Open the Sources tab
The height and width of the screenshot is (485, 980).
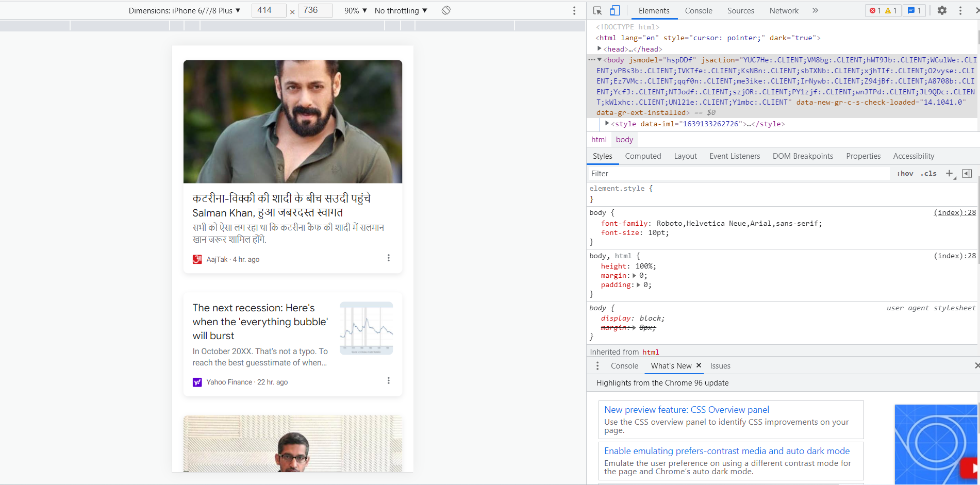(x=740, y=10)
